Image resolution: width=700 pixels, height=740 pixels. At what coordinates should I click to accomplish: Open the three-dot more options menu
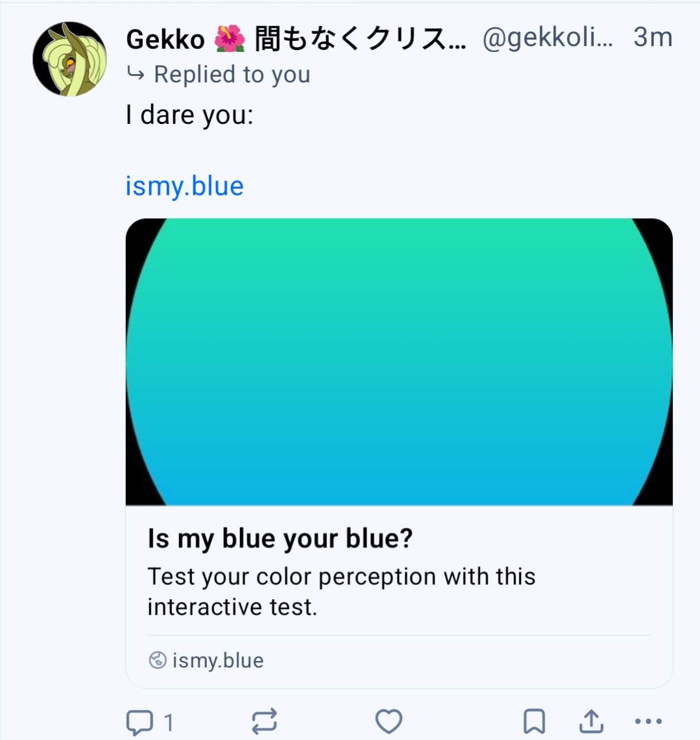(648, 721)
